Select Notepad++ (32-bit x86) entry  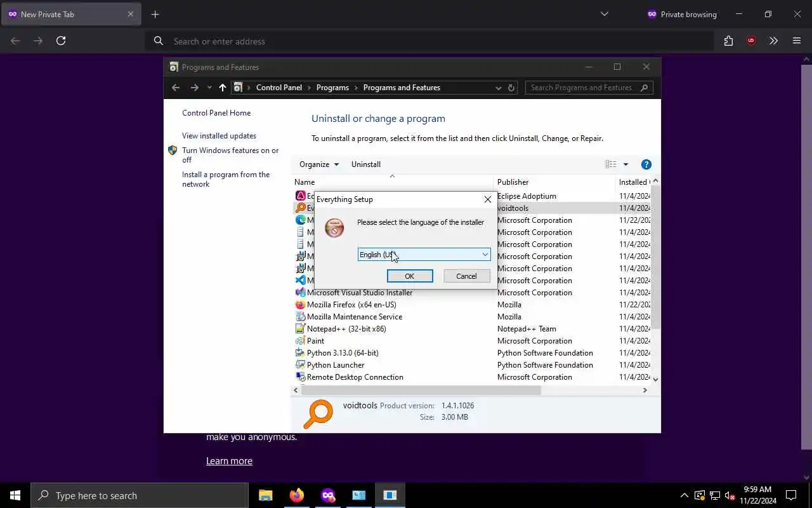point(346,329)
